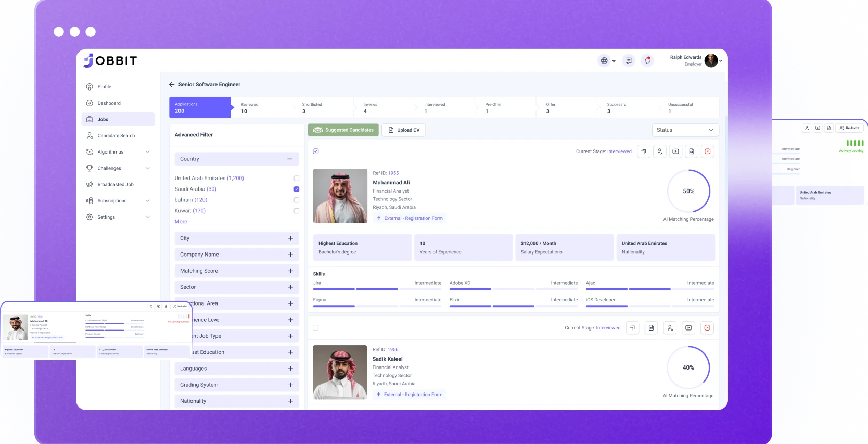This screenshot has height=444, width=868.
Task: Click the globe language icon
Action: tap(604, 61)
